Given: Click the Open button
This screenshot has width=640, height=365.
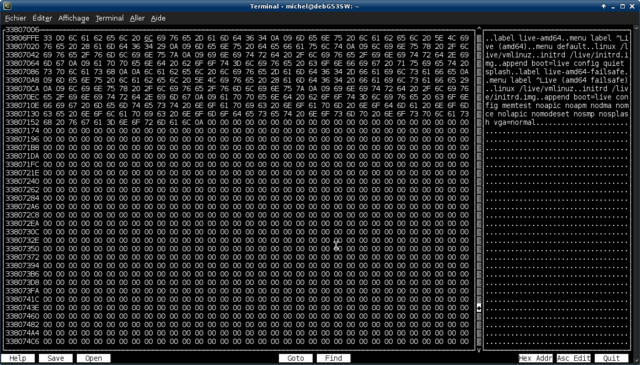Looking at the screenshot, I should (93, 358).
